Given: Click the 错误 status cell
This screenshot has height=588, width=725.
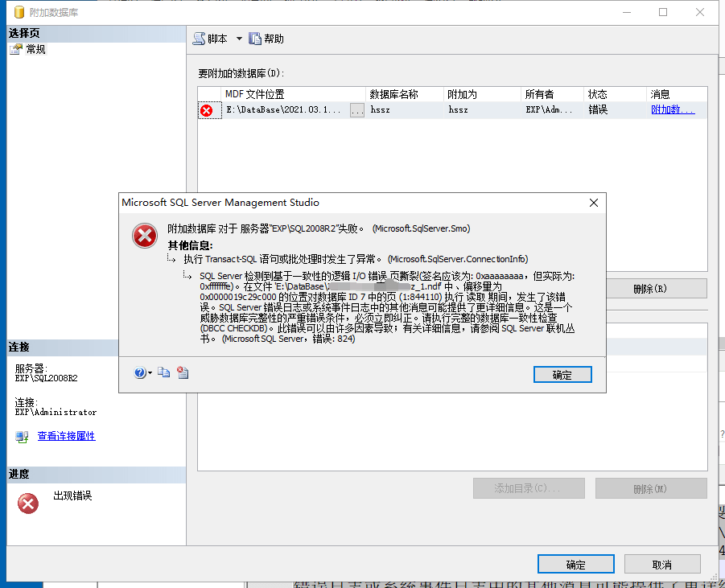Looking at the screenshot, I should tap(615, 110).
